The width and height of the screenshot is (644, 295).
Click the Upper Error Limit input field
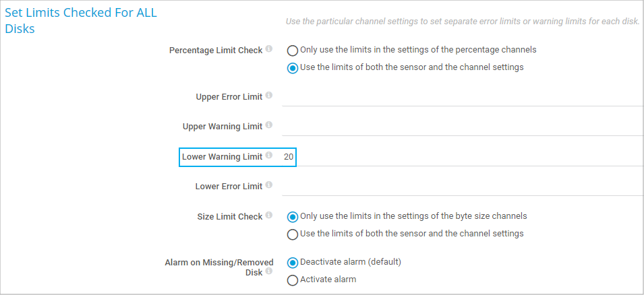coord(462,97)
